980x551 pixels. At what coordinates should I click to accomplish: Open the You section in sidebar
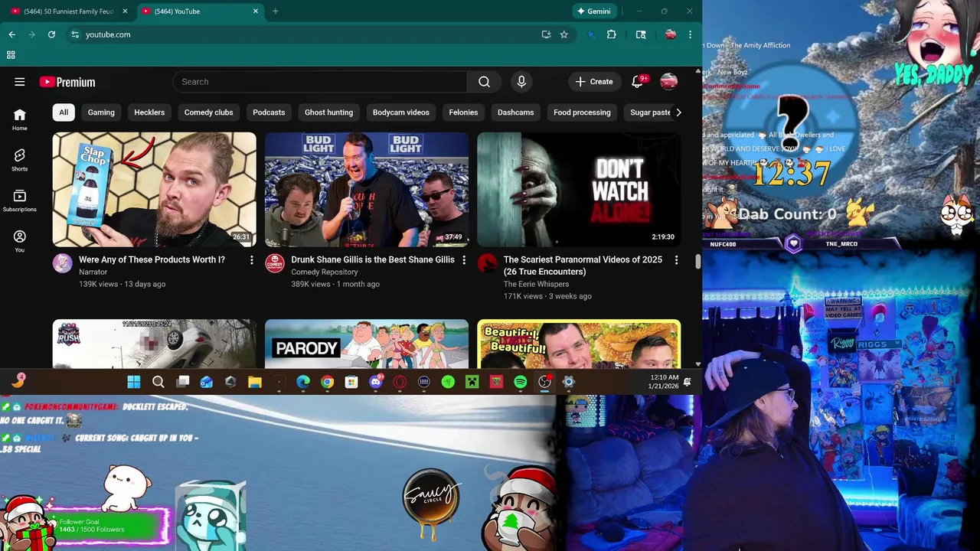(20, 242)
